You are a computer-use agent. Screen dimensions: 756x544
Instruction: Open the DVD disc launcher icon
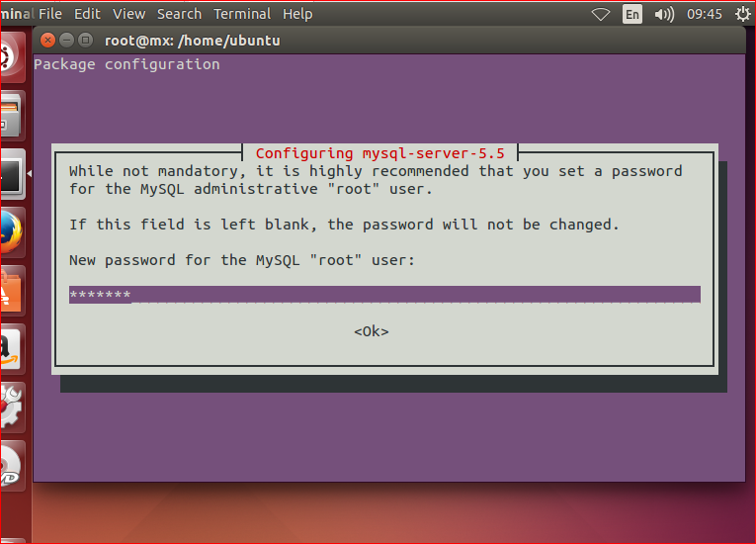click(11, 466)
